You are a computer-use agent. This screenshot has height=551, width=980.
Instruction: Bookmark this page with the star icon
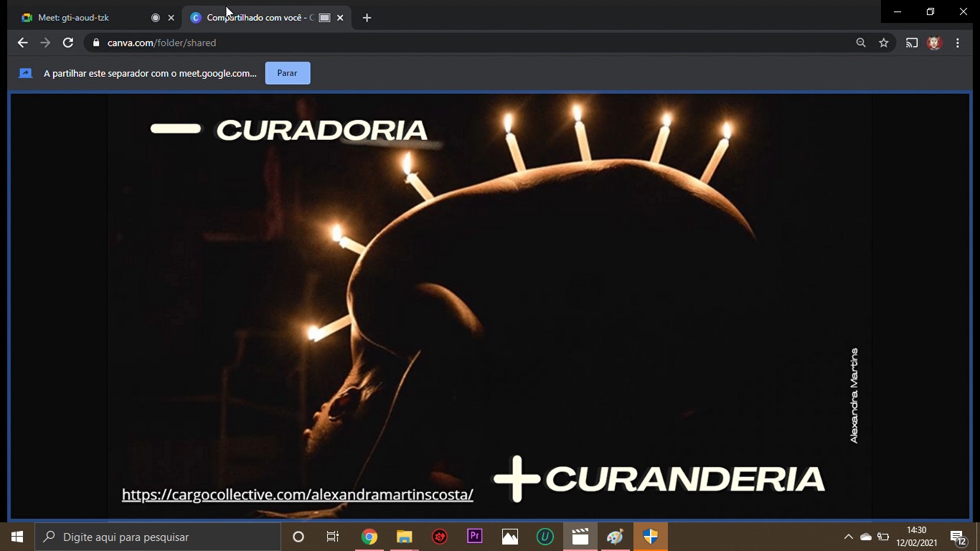point(884,43)
